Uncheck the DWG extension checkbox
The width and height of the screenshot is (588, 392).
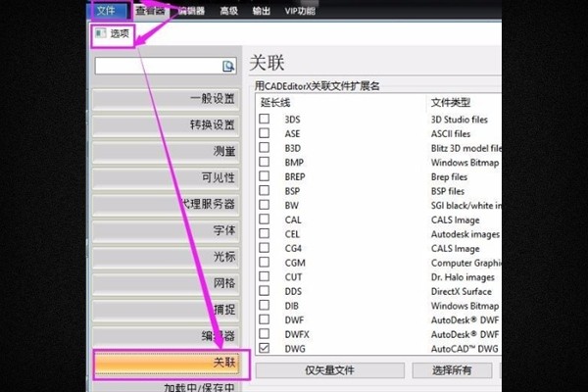point(264,348)
